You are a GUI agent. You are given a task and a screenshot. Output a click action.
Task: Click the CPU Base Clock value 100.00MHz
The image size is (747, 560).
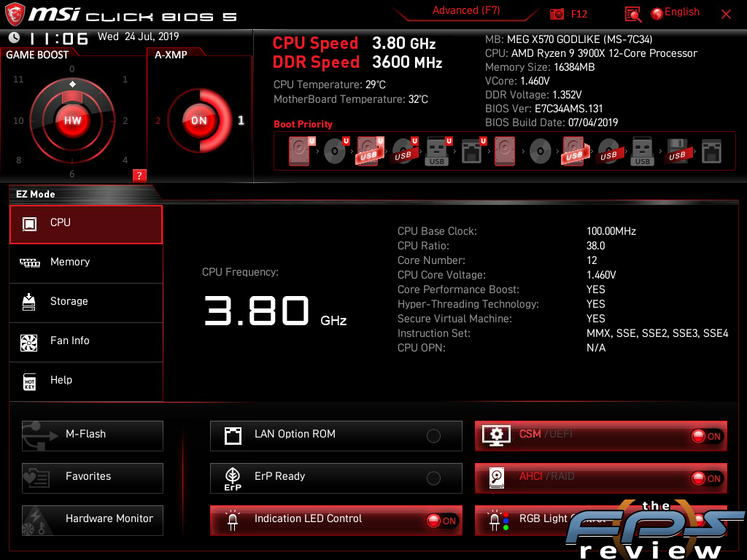(611, 231)
